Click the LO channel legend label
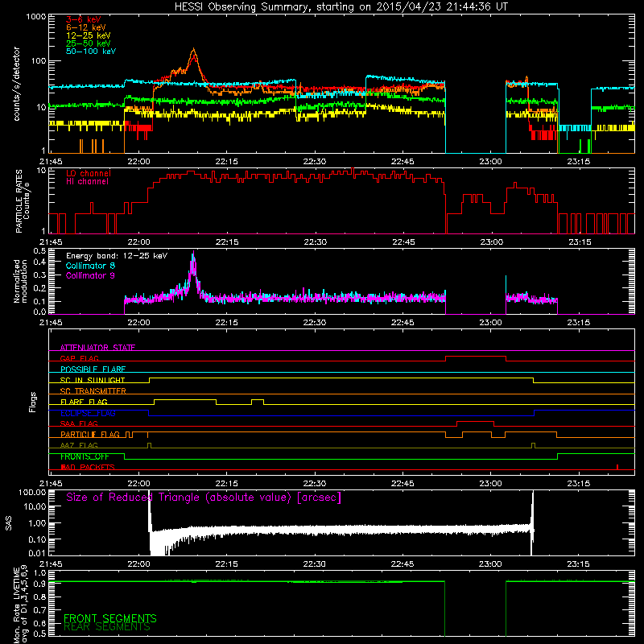 (x=89, y=173)
